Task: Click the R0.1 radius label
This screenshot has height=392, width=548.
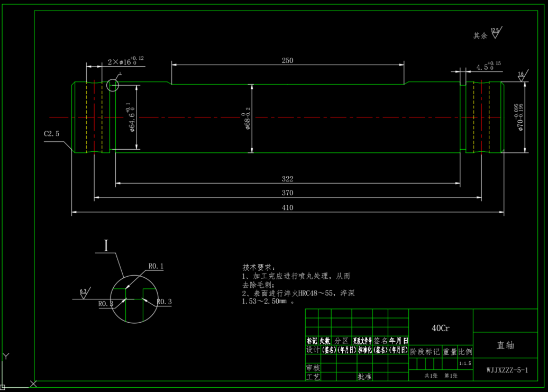Action: click(x=156, y=266)
